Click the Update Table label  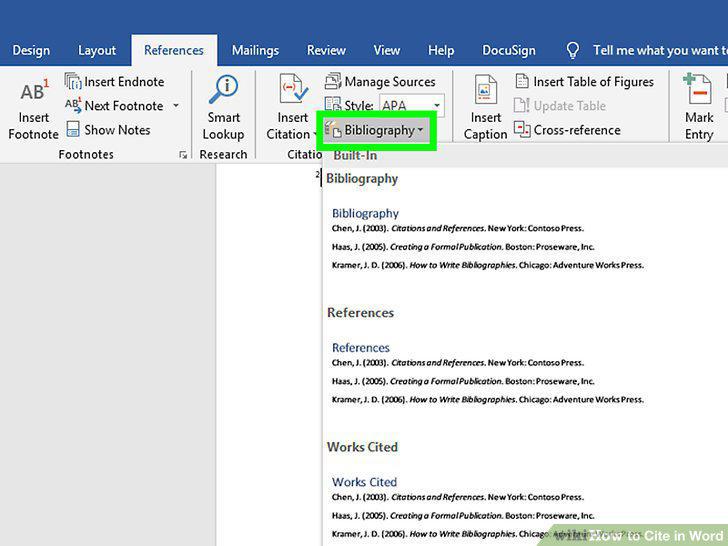[570, 106]
